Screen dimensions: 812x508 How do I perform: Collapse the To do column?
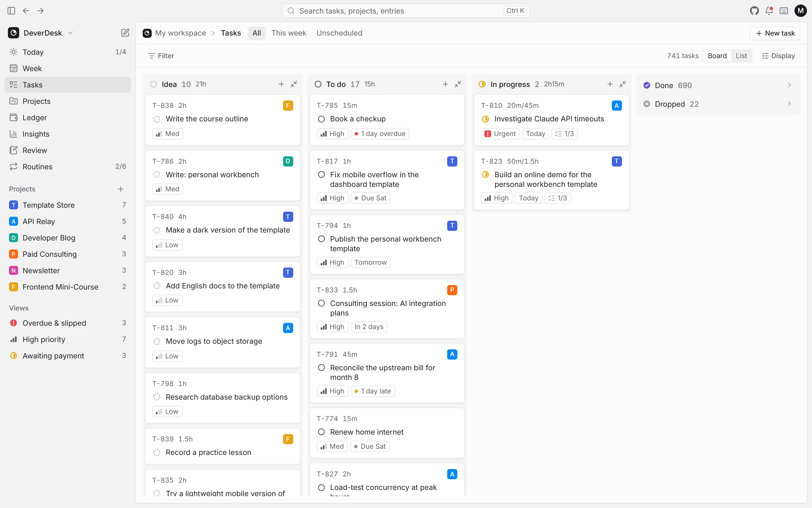(458, 84)
